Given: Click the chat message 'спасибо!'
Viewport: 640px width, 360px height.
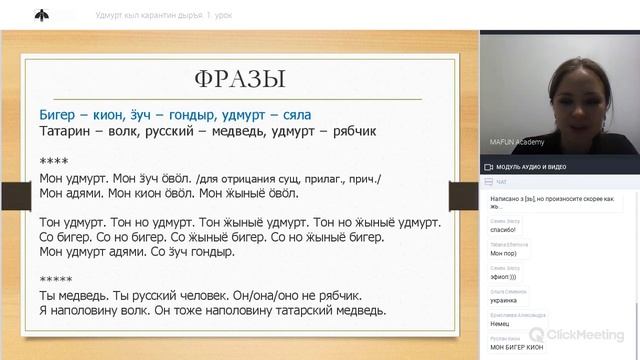Looking at the screenshot, I should pyautogui.click(x=502, y=230).
